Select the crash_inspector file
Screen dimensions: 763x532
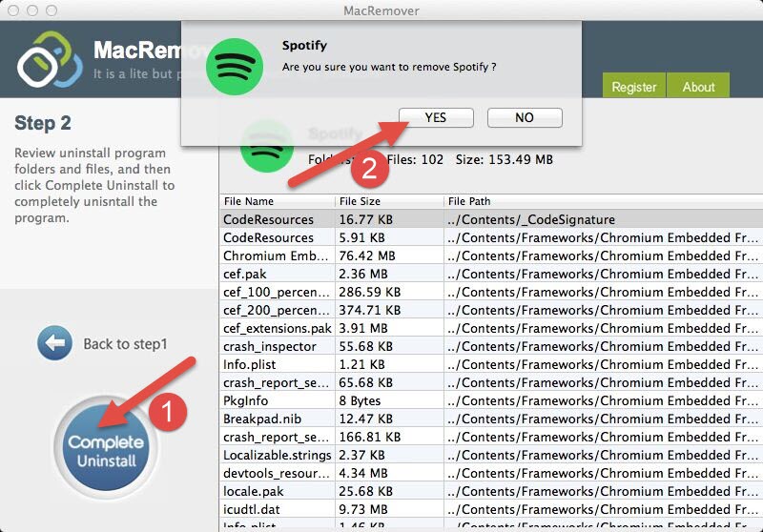491,346
